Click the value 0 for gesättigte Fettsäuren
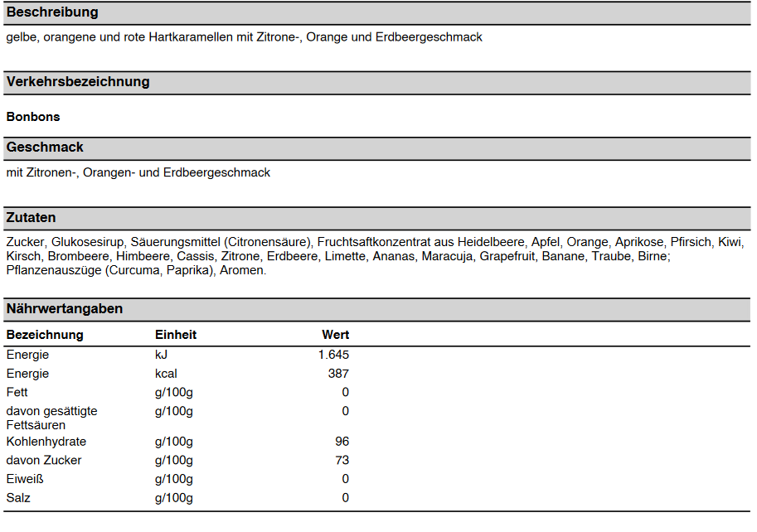The image size is (757, 532). 345,411
